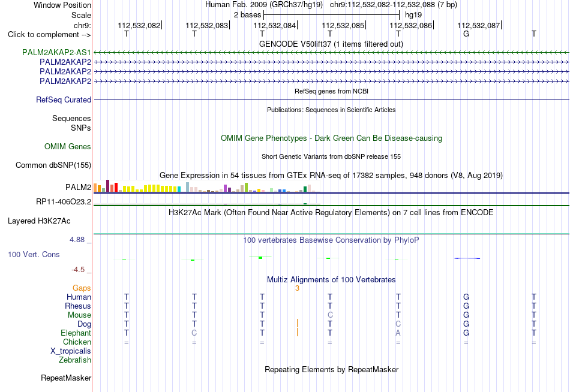Open the GTEx Gene Expression track title
This screenshot has width=570, height=392.
coord(331,176)
